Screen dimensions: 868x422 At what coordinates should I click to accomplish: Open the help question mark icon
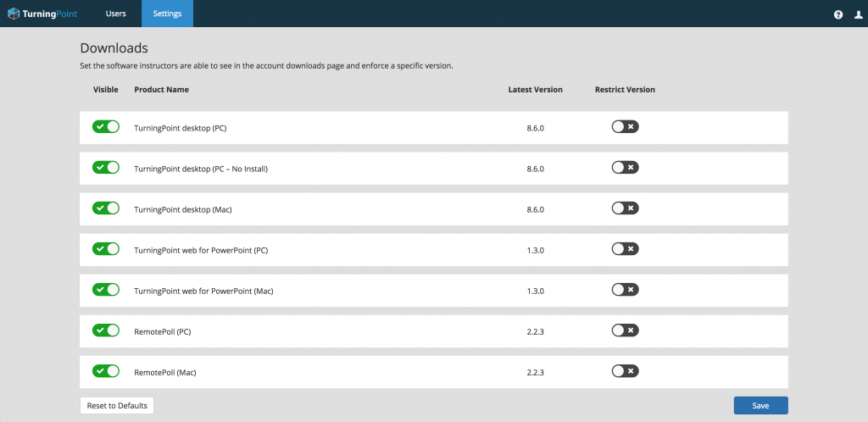pyautogui.click(x=838, y=15)
